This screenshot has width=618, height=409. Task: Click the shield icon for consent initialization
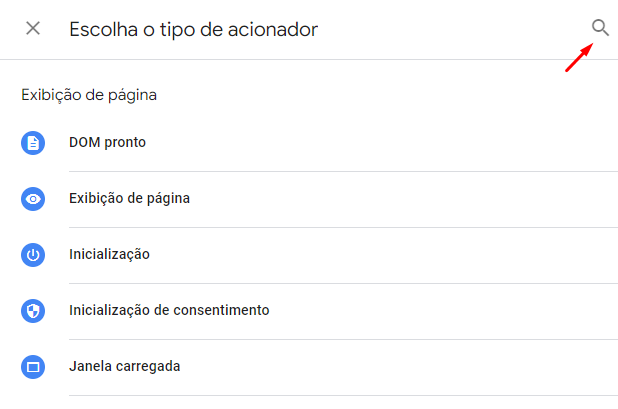click(33, 310)
